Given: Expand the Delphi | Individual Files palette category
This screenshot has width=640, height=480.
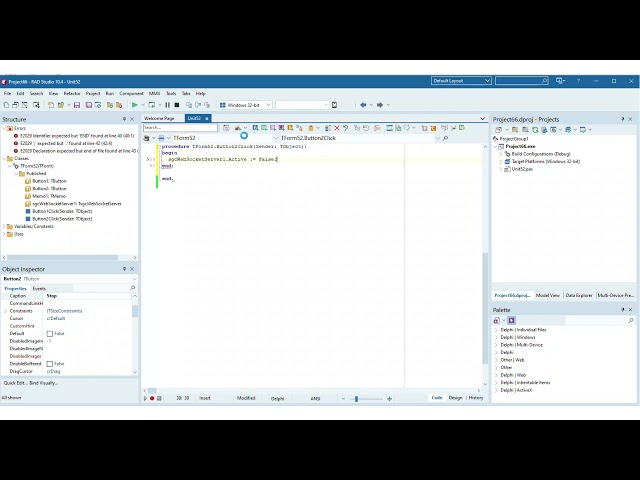Looking at the screenshot, I should tap(496, 330).
